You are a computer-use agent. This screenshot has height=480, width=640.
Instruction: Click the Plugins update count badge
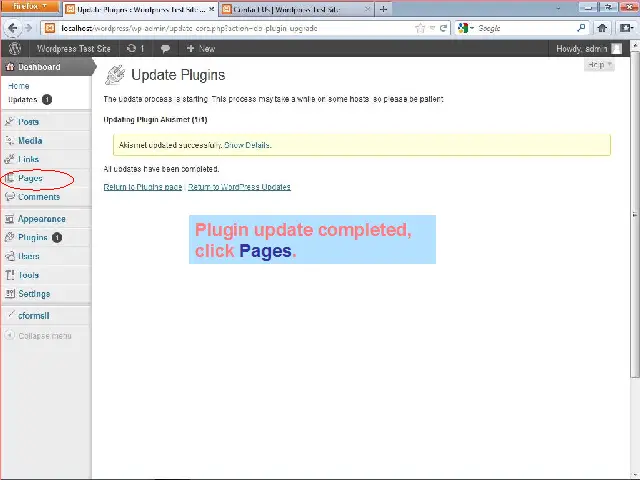tap(57, 237)
